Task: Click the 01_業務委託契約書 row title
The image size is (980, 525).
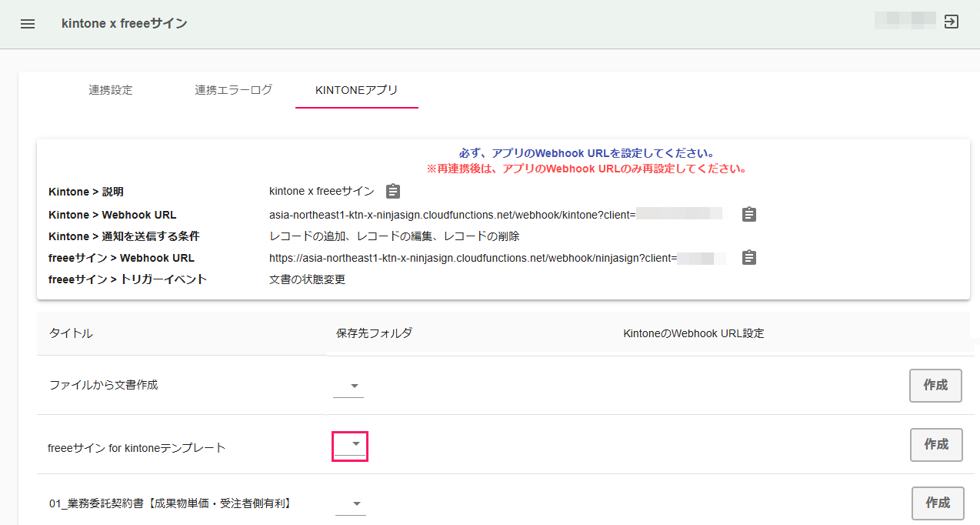Action: [x=169, y=503]
